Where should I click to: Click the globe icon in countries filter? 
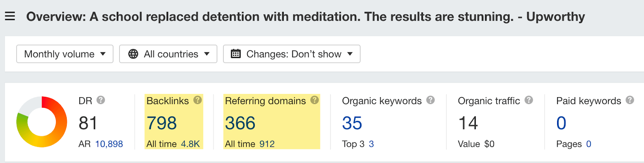(133, 54)
